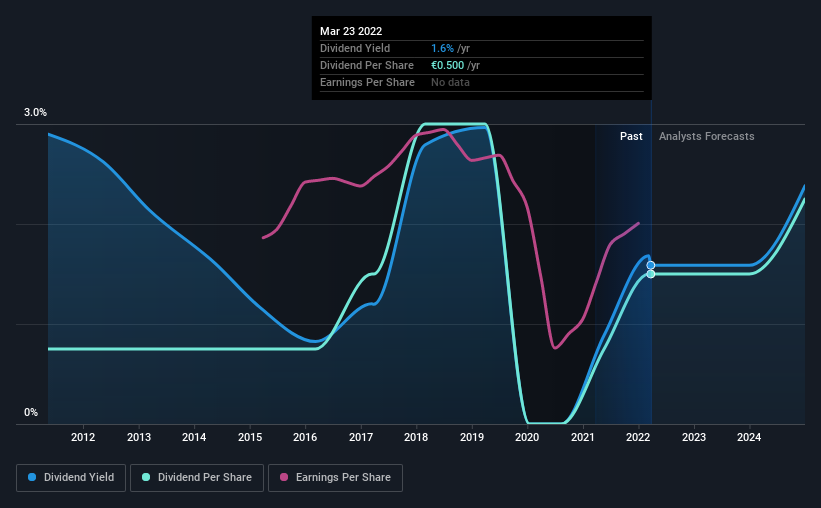Image resolution: width=821 pixels, height=508 pixels.
Task: Click the 2015 x-axis label
Action: (x=250, y=437)
